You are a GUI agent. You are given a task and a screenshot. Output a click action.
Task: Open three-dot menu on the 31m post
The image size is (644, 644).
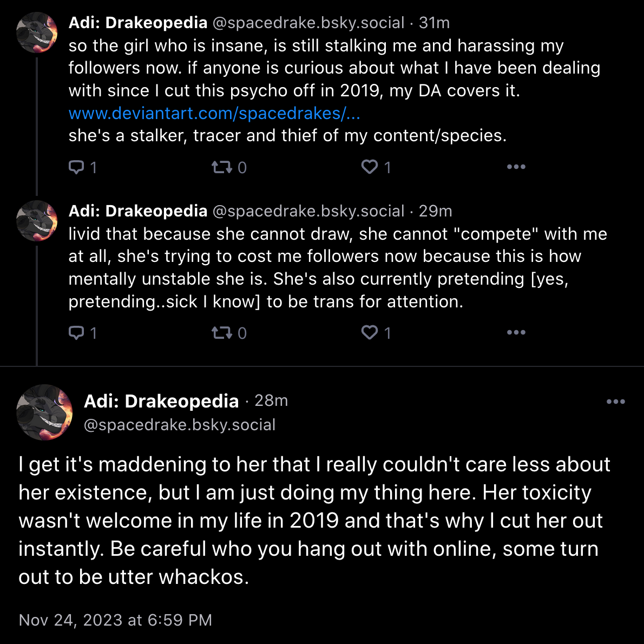516,167
